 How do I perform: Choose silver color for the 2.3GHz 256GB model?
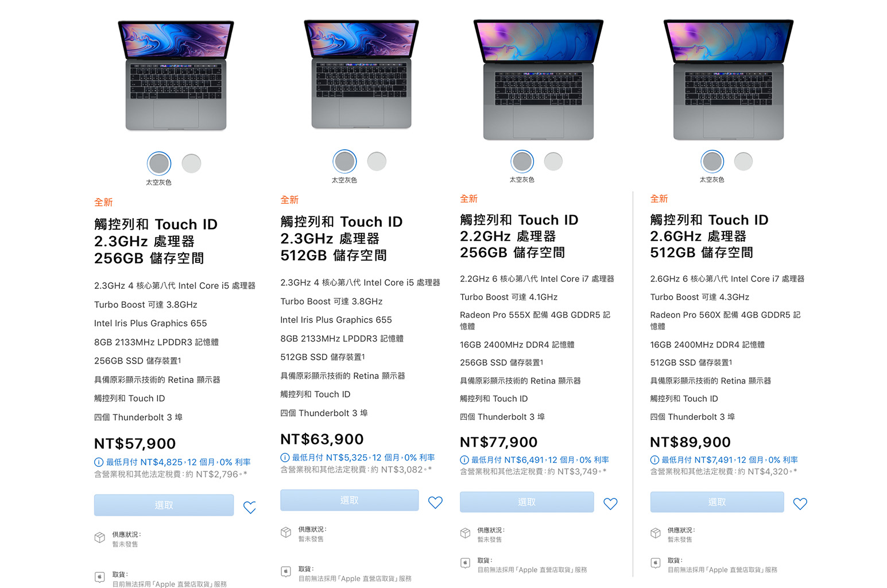point(191,164)
